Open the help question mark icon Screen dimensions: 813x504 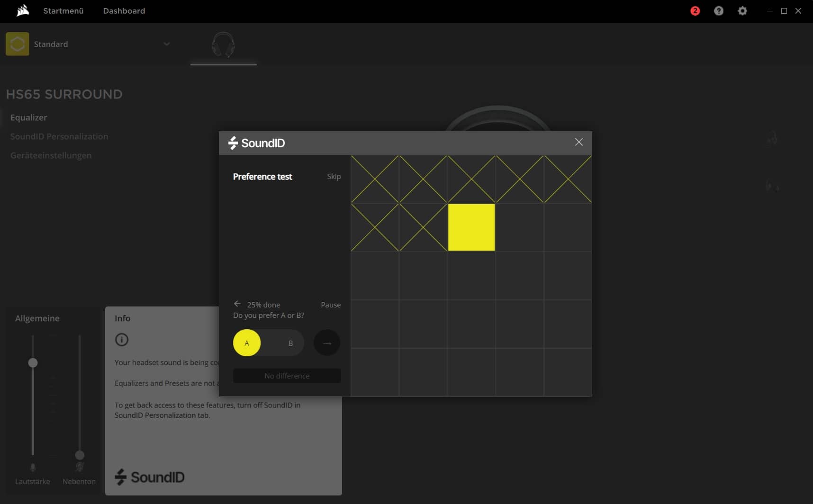718,11
